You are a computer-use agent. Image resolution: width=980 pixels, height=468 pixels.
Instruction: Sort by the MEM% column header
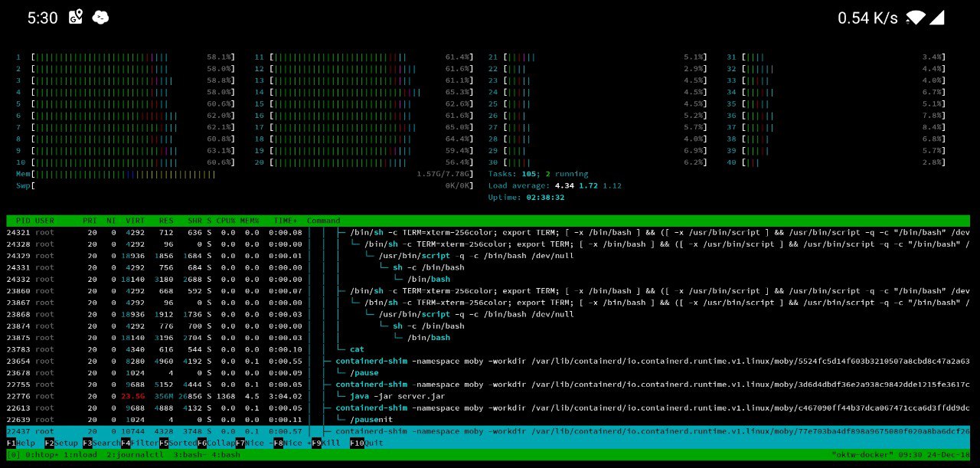[x=250, y=221]
